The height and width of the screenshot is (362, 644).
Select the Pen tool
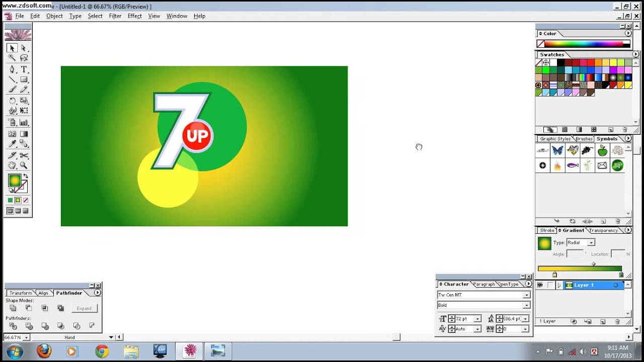click(x=12, y=69)
